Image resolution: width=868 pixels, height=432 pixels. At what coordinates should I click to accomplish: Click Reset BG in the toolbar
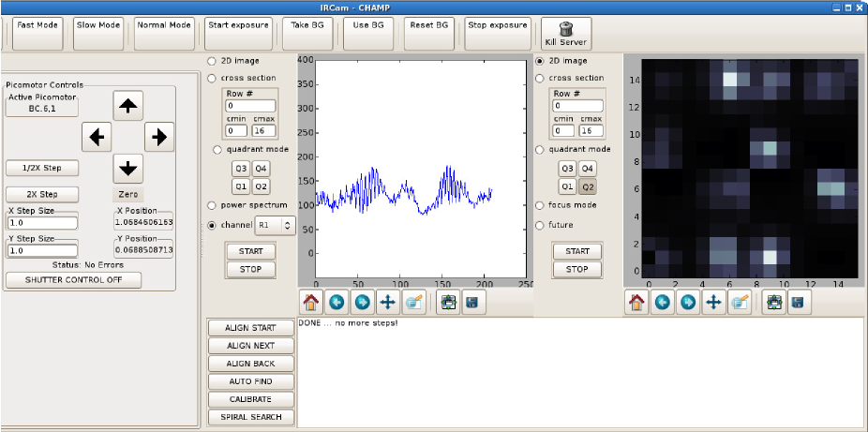[x=429, y=34]
